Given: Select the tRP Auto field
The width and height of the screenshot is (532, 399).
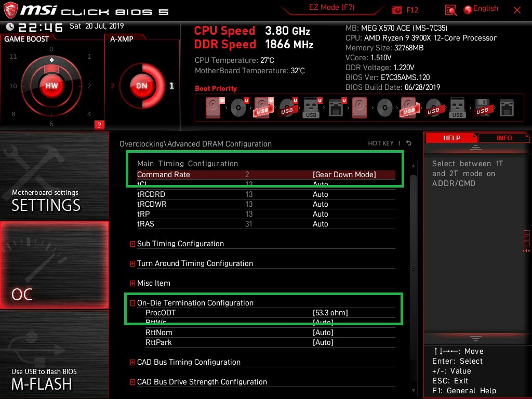Looking at the screenshot, I should click(x=320, y=214).
